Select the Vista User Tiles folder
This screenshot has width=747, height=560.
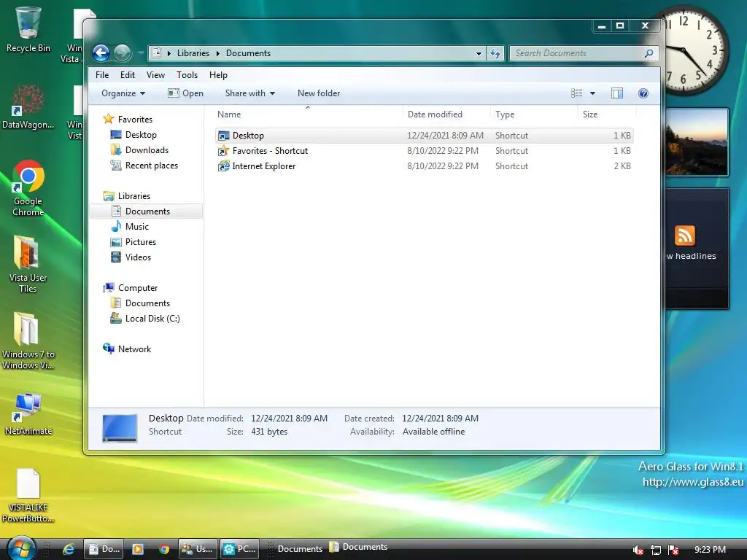(x=28, y=264)
